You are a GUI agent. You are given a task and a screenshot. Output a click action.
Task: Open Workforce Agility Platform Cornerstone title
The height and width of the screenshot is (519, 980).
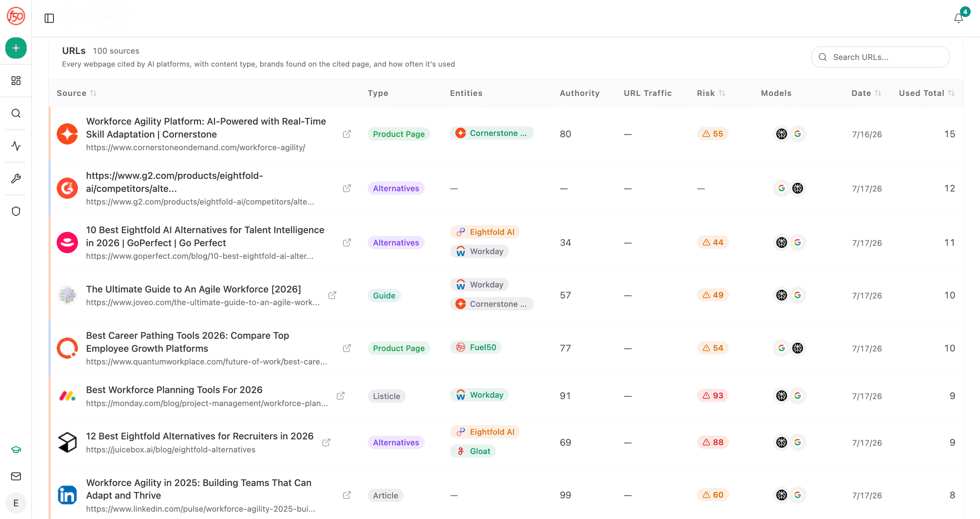(x=206, y=128)
